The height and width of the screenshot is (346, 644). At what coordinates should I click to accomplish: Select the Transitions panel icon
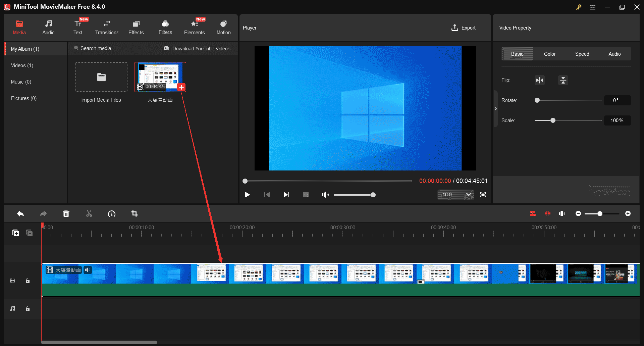pos(107,27)
